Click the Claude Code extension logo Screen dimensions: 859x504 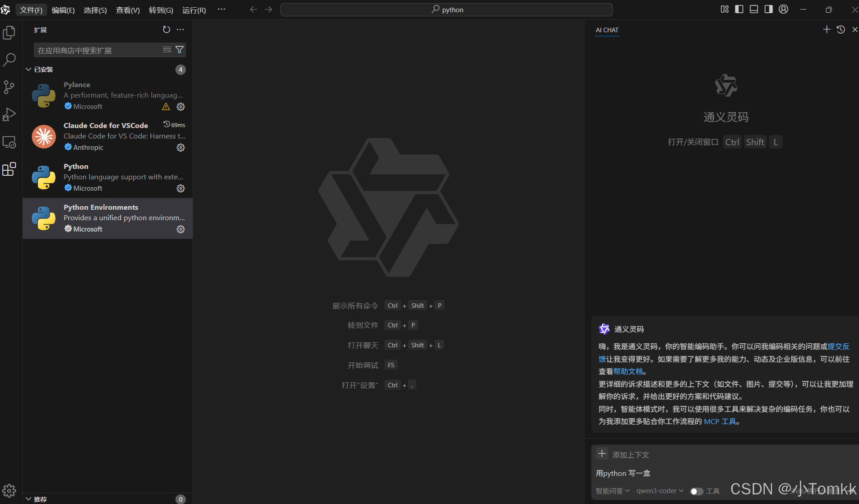44,136
